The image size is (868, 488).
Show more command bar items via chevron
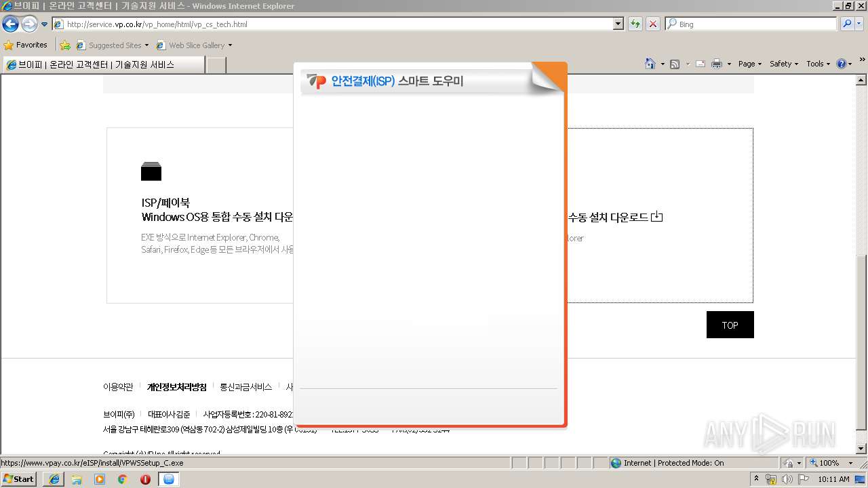point(862,61)
